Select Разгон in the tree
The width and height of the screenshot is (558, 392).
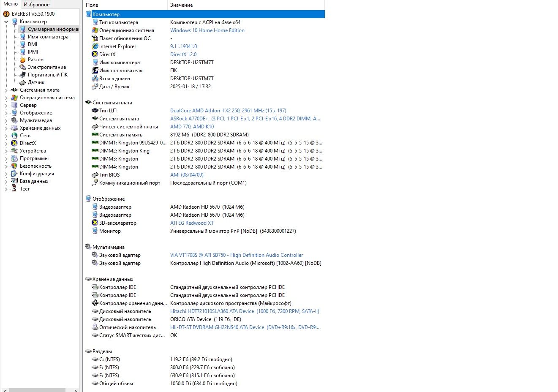pyautogui.click(x=35, y=60)
